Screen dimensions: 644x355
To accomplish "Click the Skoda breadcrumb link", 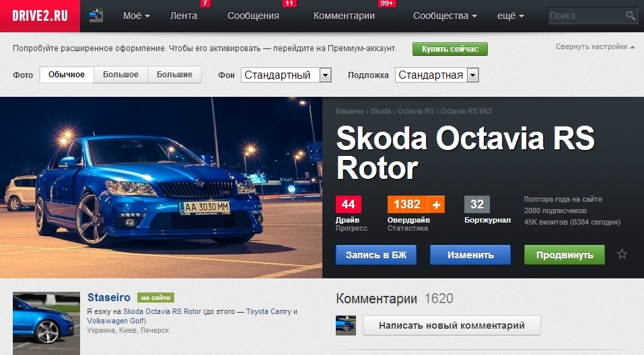I will click(x=381, y=111).
